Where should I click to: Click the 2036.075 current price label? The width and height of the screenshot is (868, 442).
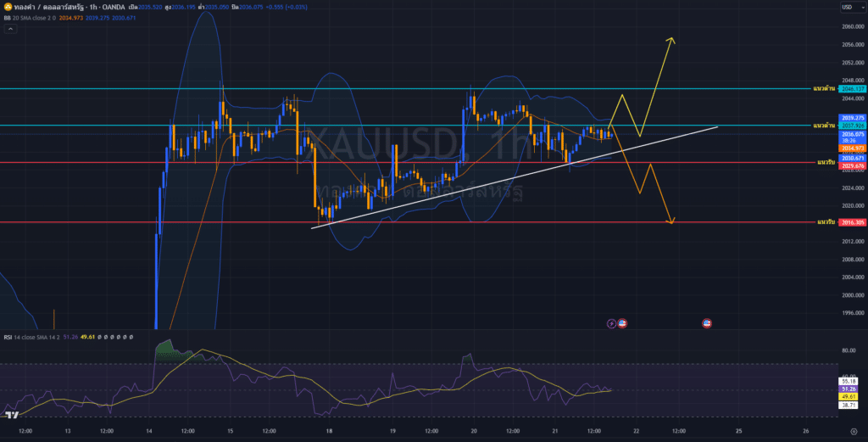coord(852,134)
